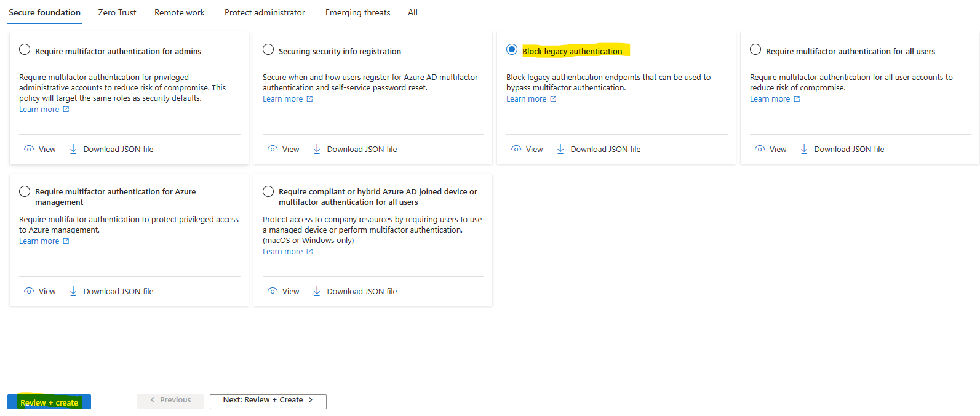
Task: Switch to the Remote work tab
Action: 180,12
